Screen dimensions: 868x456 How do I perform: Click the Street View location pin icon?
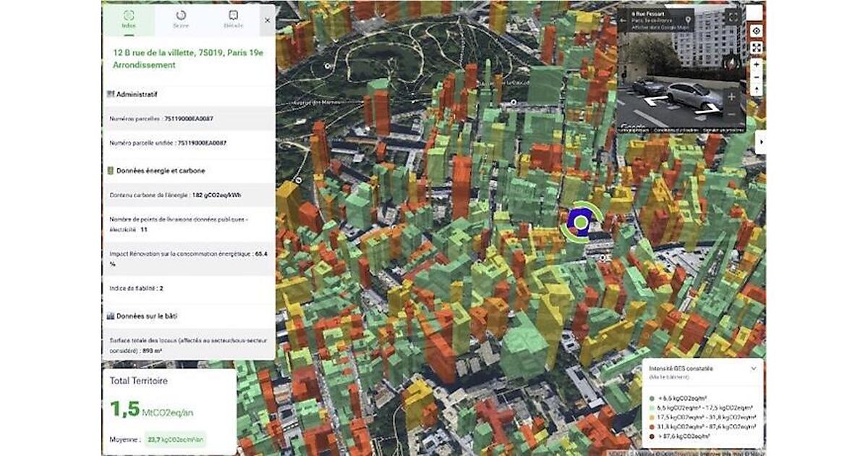click(x=688, y=20)
